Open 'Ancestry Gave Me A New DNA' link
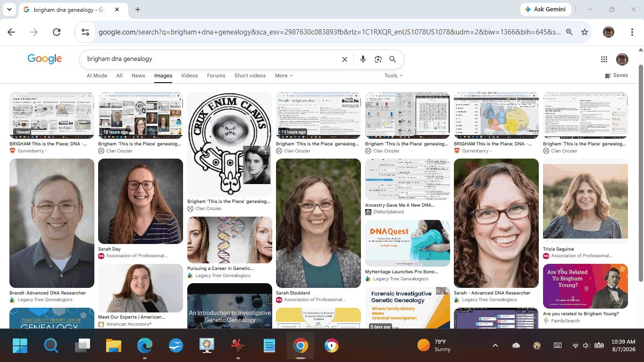Image resolution: width=644 pixels, height=362 pixels. point(400,205)
